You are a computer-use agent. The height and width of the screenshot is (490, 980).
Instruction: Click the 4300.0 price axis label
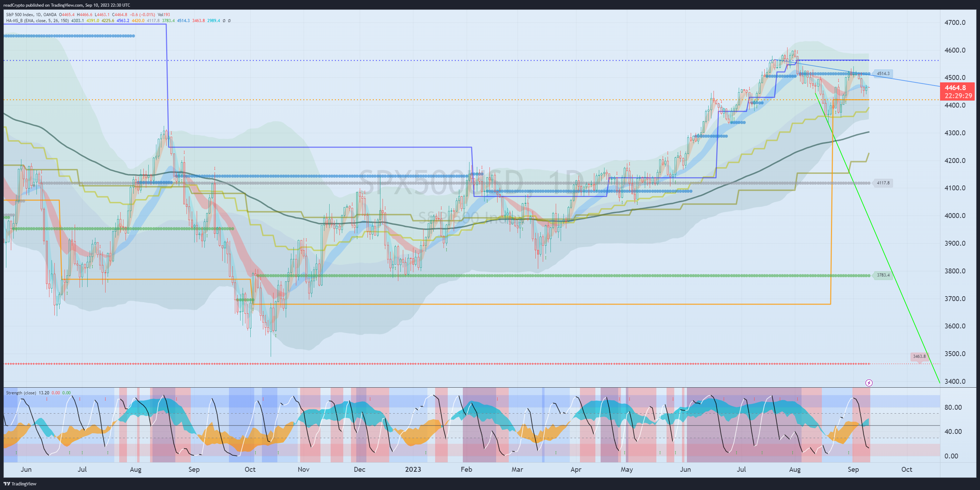[x=955, y=133]
